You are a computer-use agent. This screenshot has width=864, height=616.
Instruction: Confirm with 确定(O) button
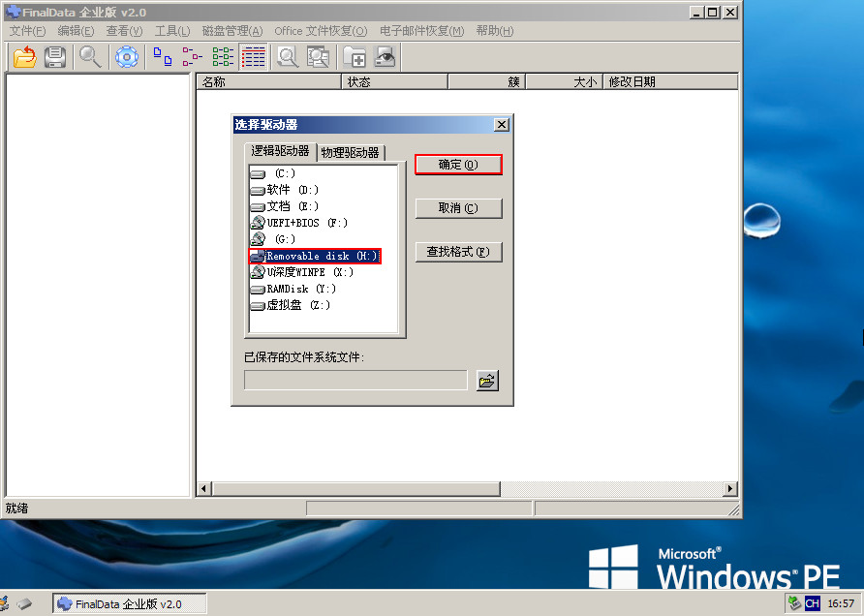coord(458,165)
